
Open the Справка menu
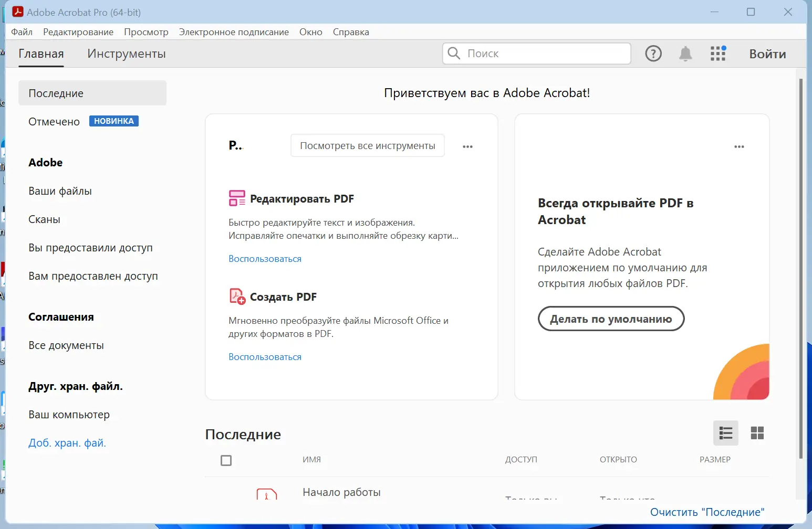(x=351, y=32)
